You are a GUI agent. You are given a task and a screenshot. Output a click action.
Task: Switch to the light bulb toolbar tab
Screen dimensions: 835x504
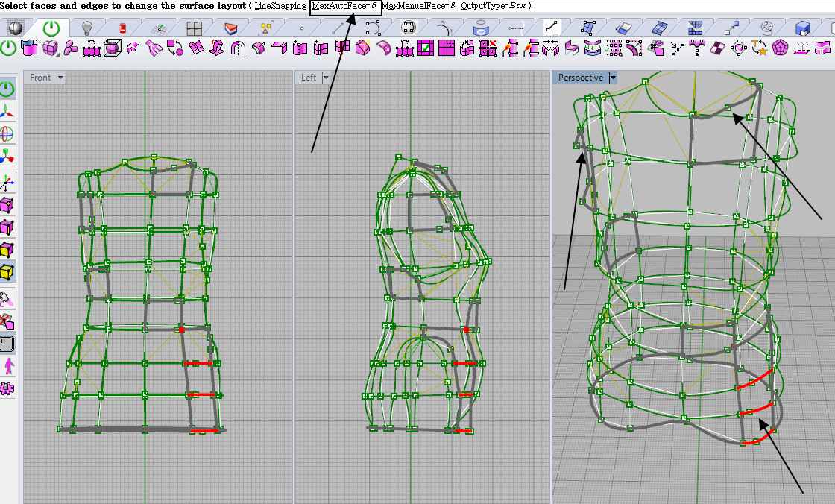[x=86, y=28]
